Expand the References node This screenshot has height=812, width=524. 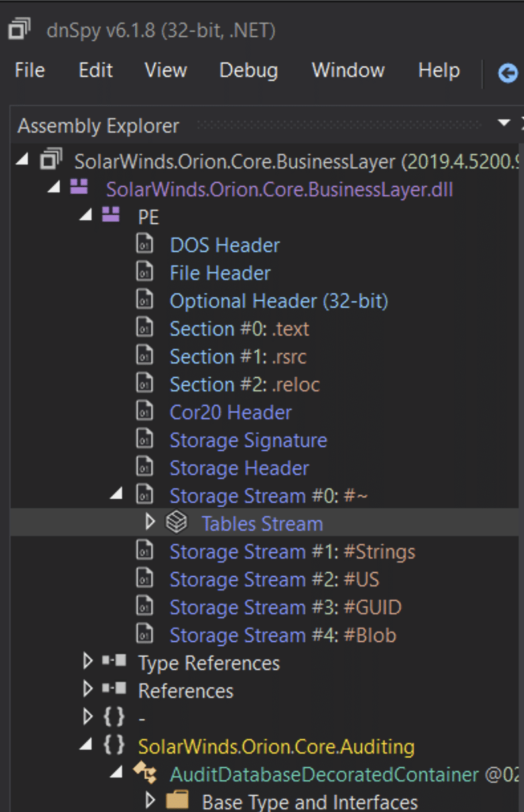coord(88,690)
